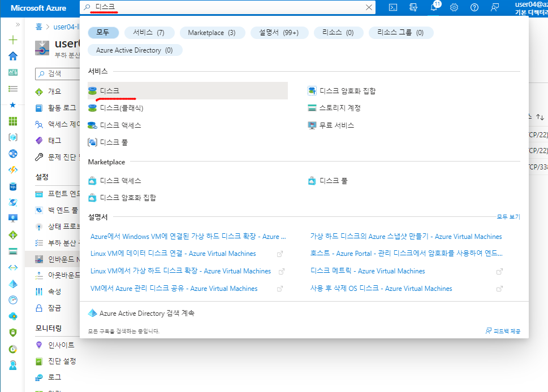Click the feedback icon in top bar

point(494,7)
